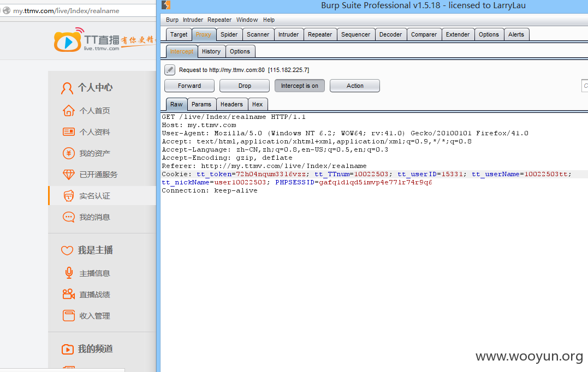The image size is (588, 372).
Task: Click the PHPSESSID value in the request
Action: (x=375, y=182)
